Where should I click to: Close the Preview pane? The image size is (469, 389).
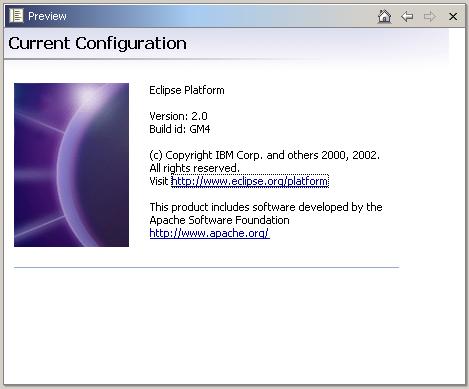[x=453, y=16]
